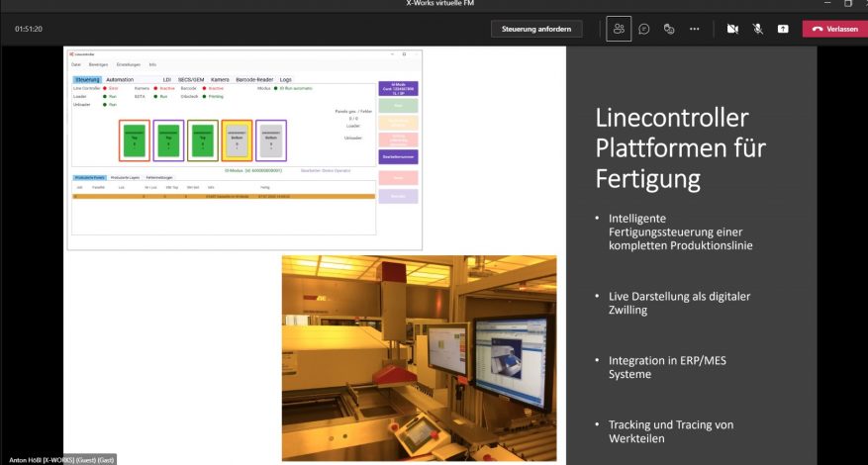The image size is (868, 465).
Task: Open the reactions icon in meeting toolbar
Action: coord(669,29)
